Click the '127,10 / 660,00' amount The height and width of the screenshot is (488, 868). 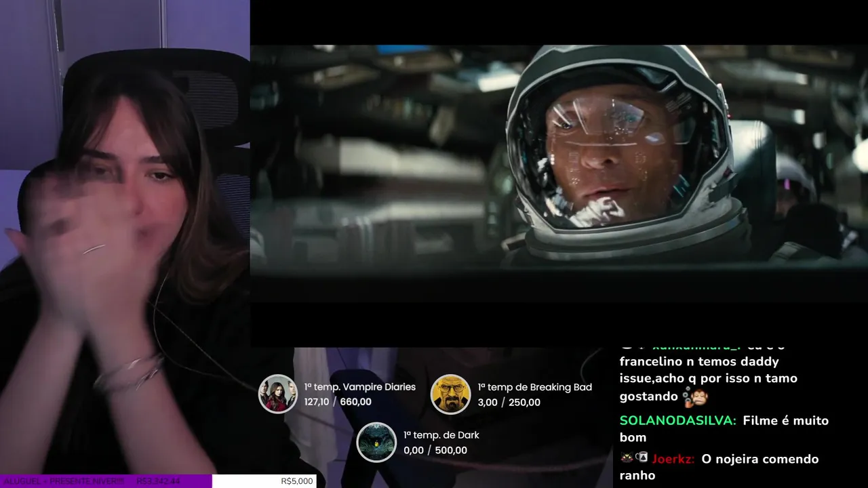click(338, 402)
